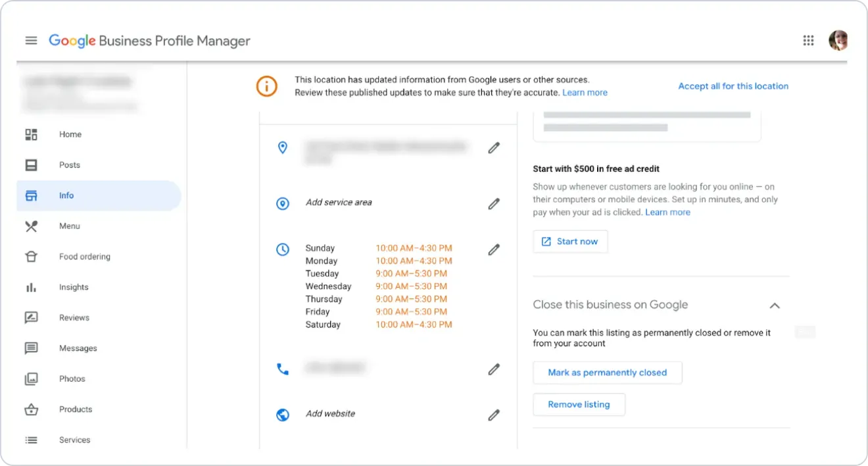Edit business hours with pencil icon
This screenshot has width=868, height=466.
494,249
